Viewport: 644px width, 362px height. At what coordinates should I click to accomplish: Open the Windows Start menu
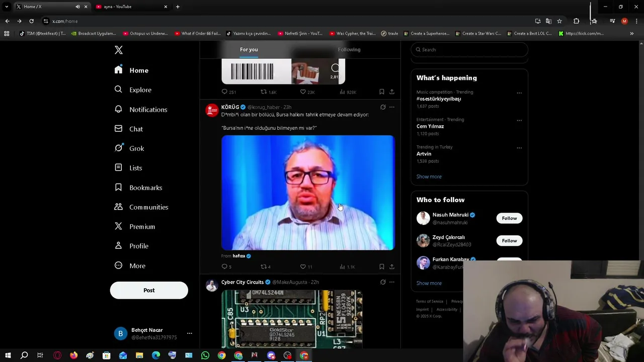(x=8, y=355)
